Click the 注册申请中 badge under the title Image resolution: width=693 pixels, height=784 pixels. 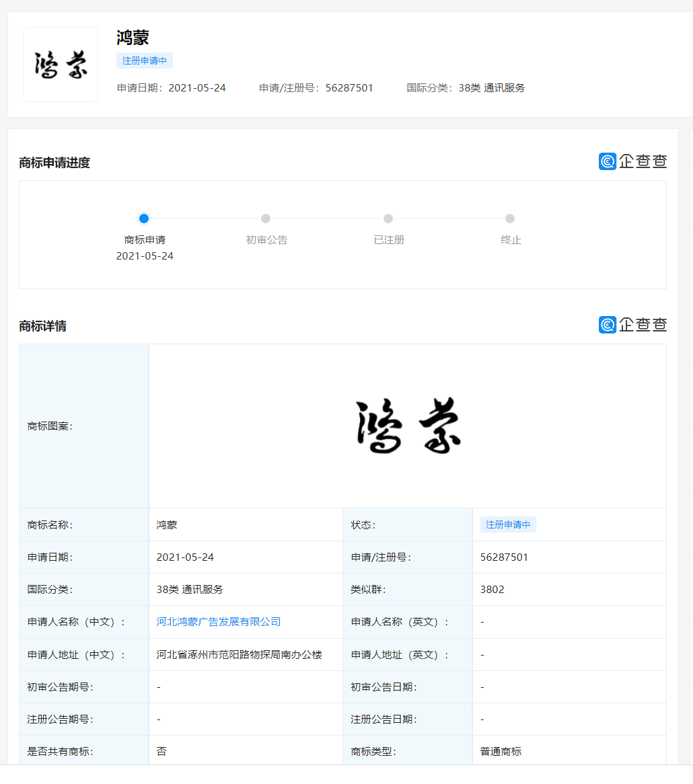[x=145, y=61]
